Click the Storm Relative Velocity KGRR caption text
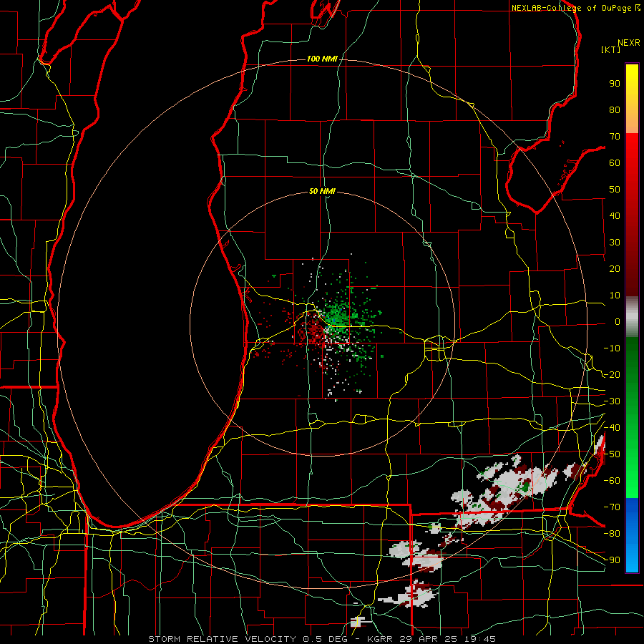 pyautogui.click(x=322, y=639)
